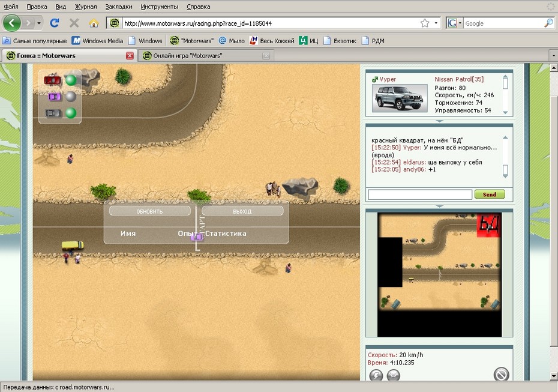Open the Файл menu
558x392 pixels.
tap(11, 7)
